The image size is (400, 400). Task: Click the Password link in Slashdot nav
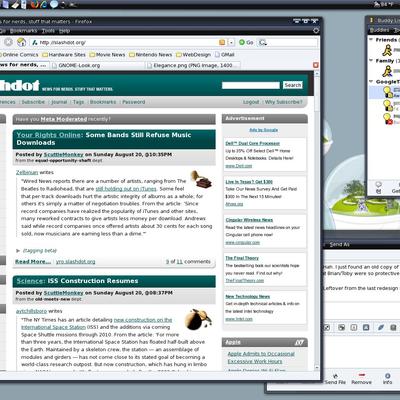(x=134, y=102)
